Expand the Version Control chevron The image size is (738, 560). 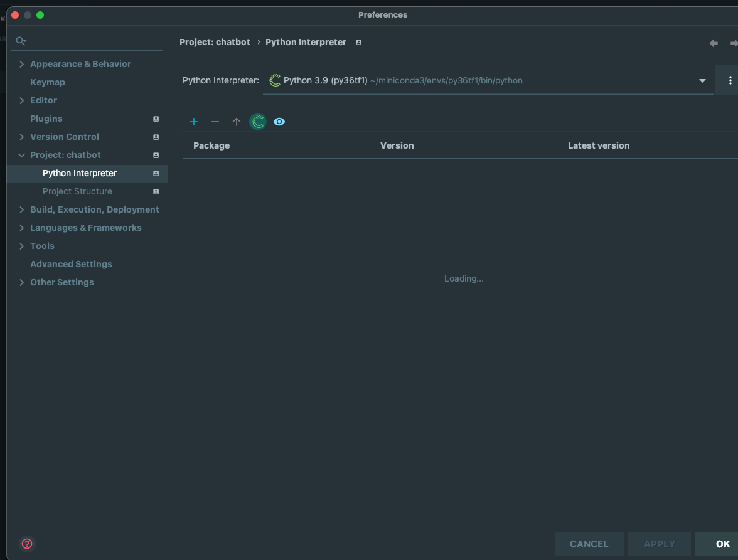click(x=21, y=137)
